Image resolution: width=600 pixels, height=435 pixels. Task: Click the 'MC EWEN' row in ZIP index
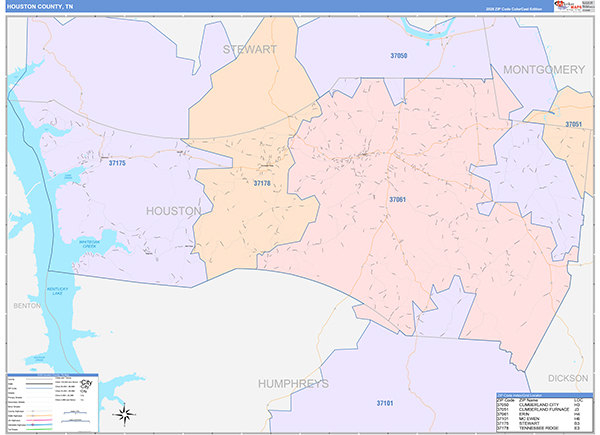coord(539,419)
